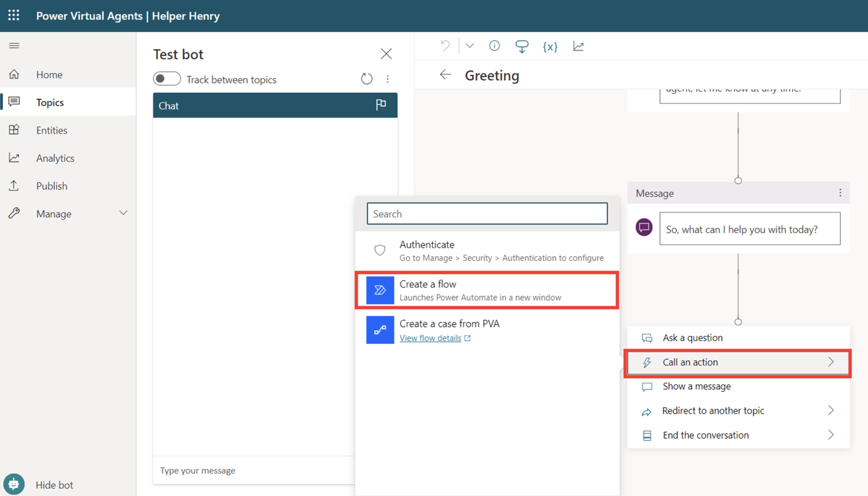Go back using the arrow beside Greeting

click(x=445, y=75)
